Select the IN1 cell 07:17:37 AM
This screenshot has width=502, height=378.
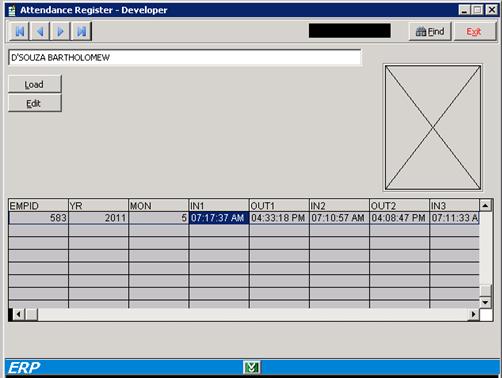pyautogui.click(x=219, y=218)
